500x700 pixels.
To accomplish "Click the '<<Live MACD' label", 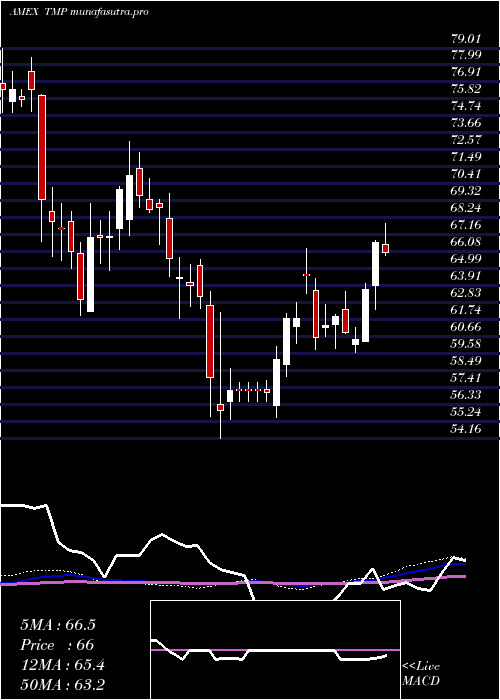I will (421, 674).
